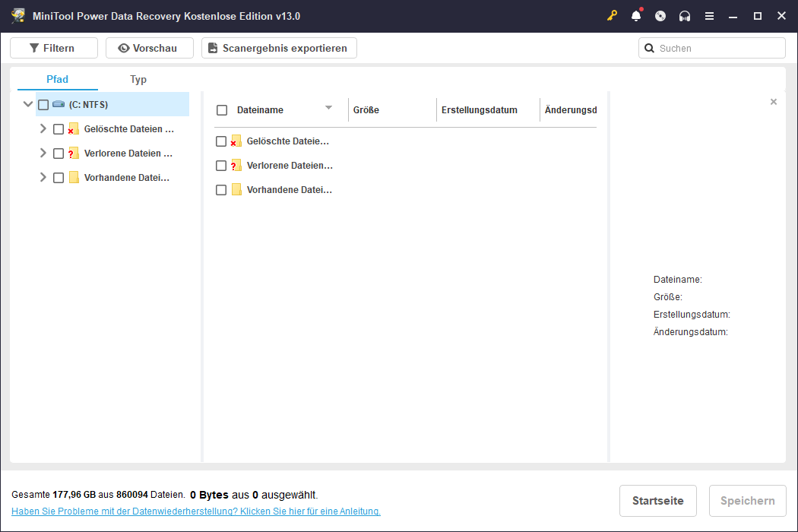Image resolution: width=798 pixels, height=532 pixels.
Task: Open the headphones support icon
Action: 685,16
